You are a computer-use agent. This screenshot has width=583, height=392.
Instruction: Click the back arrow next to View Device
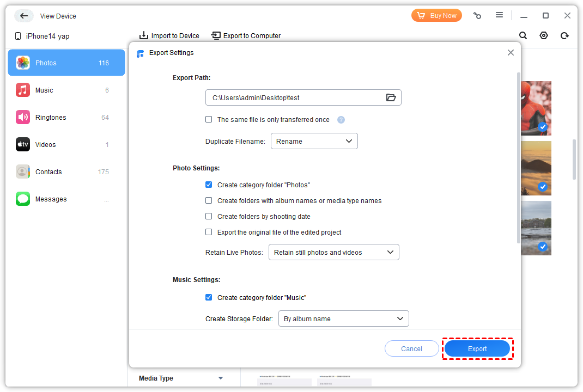point(23,16)
